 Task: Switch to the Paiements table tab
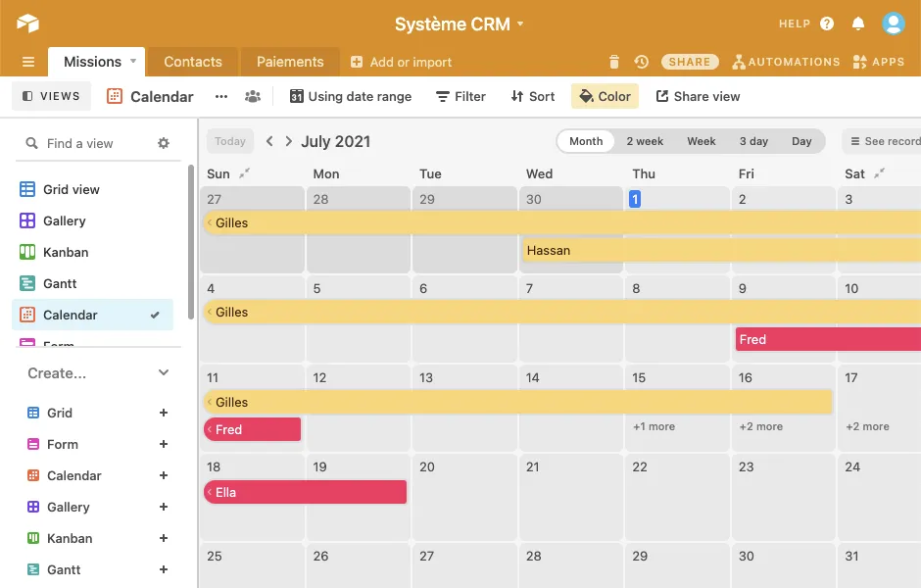click(290, 62)
